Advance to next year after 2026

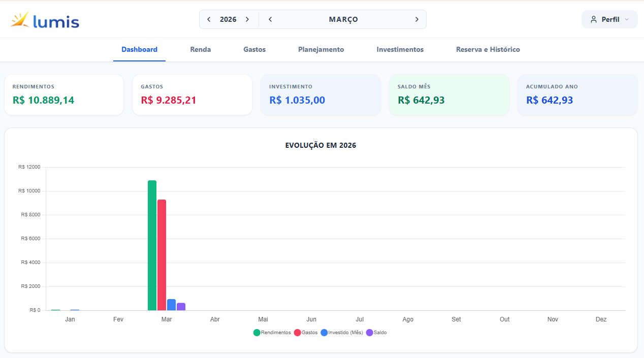point(247,19)
